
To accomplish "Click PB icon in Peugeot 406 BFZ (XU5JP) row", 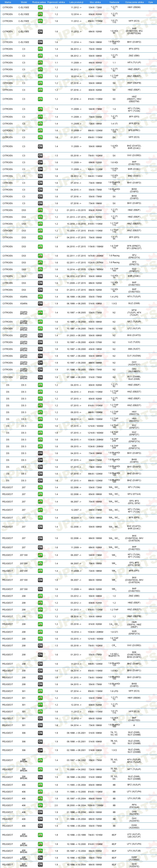I will 40,785.
